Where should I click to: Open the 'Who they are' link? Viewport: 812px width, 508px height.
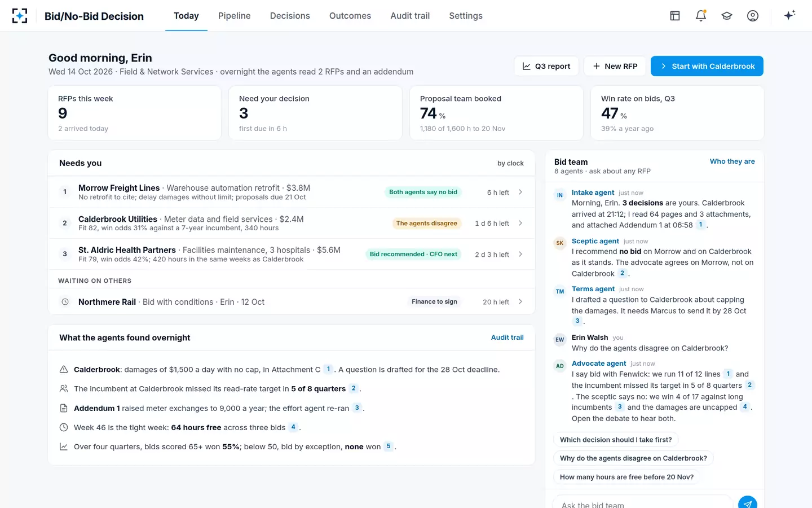click(732, 161)
